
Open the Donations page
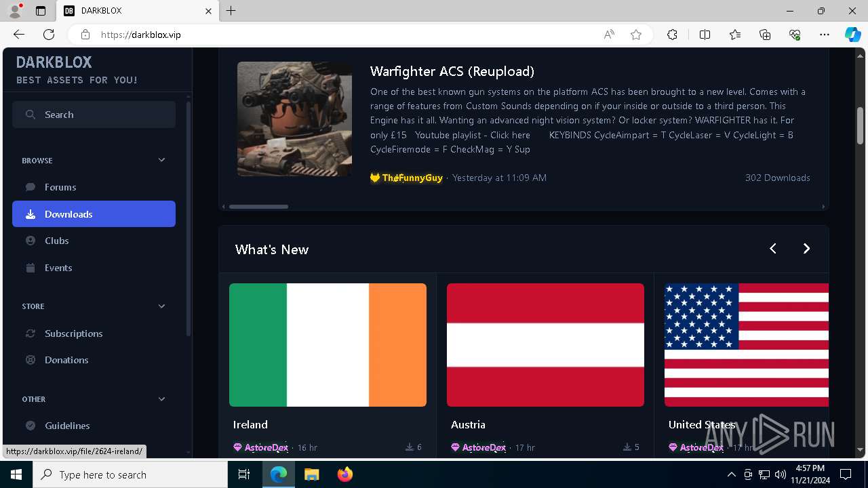pos(94,360)
